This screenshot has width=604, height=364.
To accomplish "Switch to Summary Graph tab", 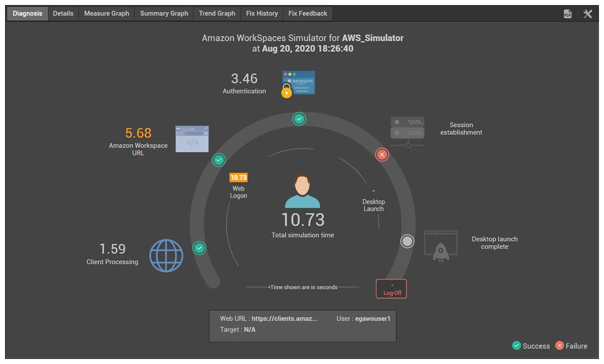I will click(164, 14).
